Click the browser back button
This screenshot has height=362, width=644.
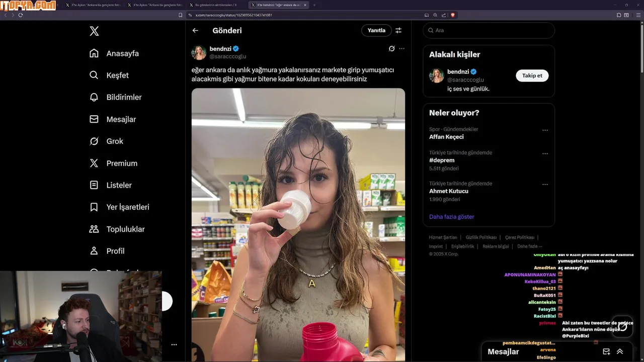pos(6,15)
